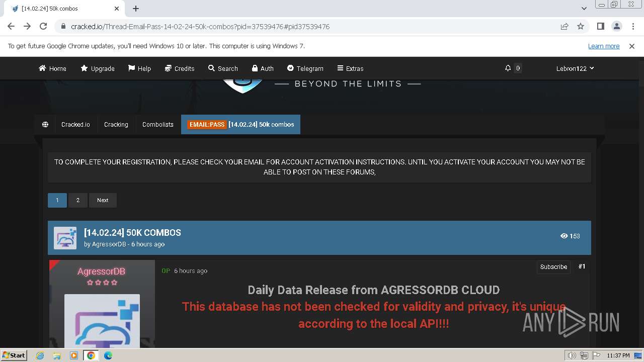Reload the current page
This screenshot has width=644, height=362.
(x=43, y=26)
